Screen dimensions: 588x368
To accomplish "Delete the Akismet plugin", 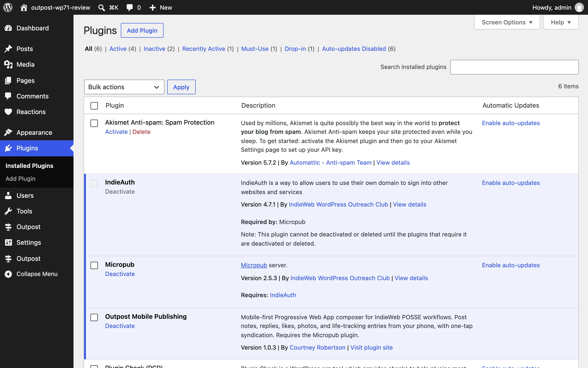I will (x=141, y=132).
